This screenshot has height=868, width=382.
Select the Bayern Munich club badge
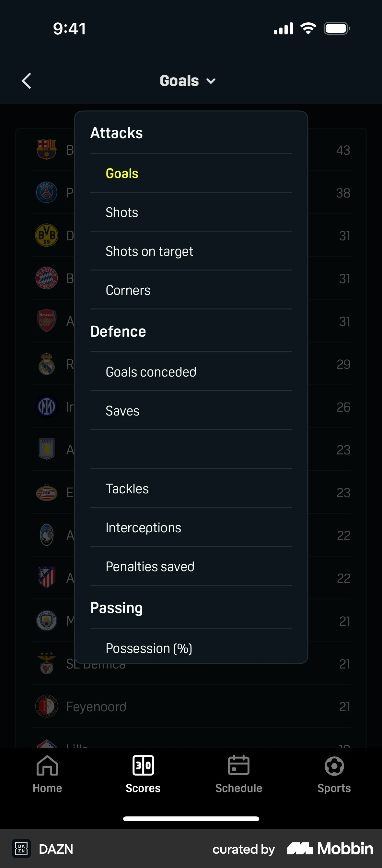point(47,278)
